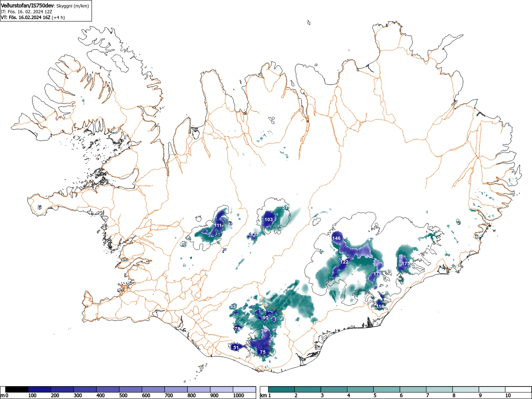Click the visibility value '111' on the map
The height and width of the screenshot is (399, 532).
218,225
